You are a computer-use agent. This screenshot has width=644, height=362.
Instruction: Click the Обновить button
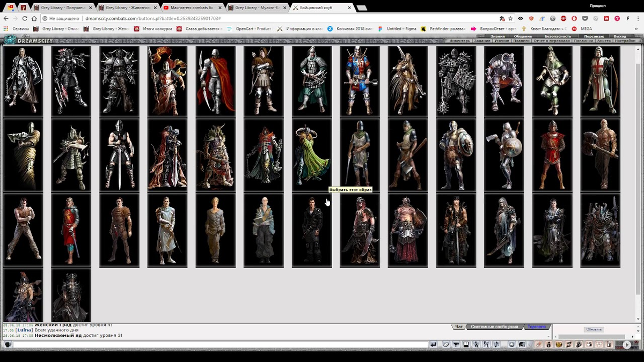tap(594, 329)
